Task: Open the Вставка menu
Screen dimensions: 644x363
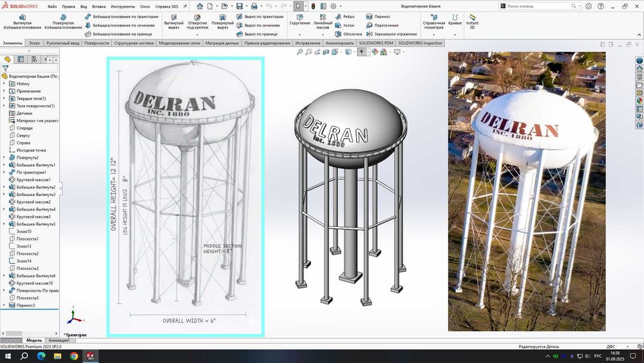Action: [x=99, y=6]
